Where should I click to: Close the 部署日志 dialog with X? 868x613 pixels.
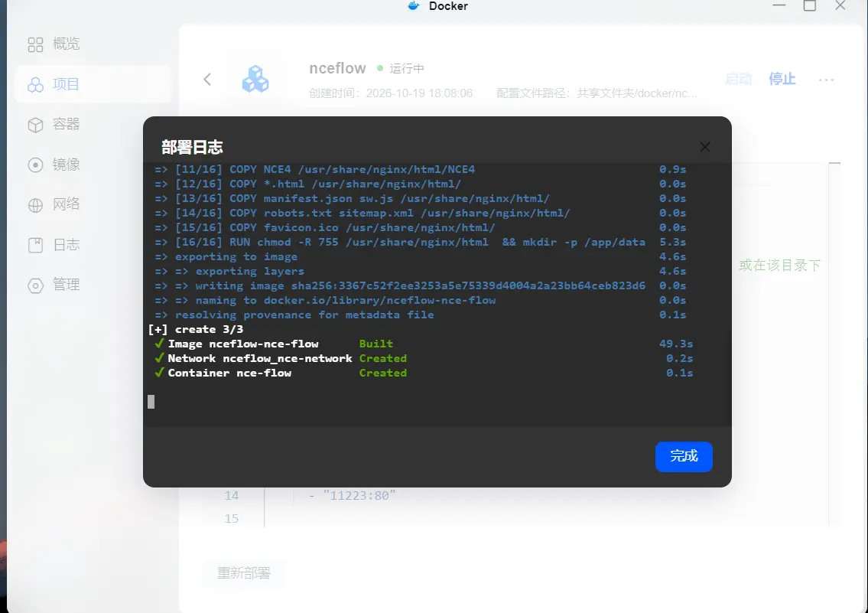tap(704, 147)
